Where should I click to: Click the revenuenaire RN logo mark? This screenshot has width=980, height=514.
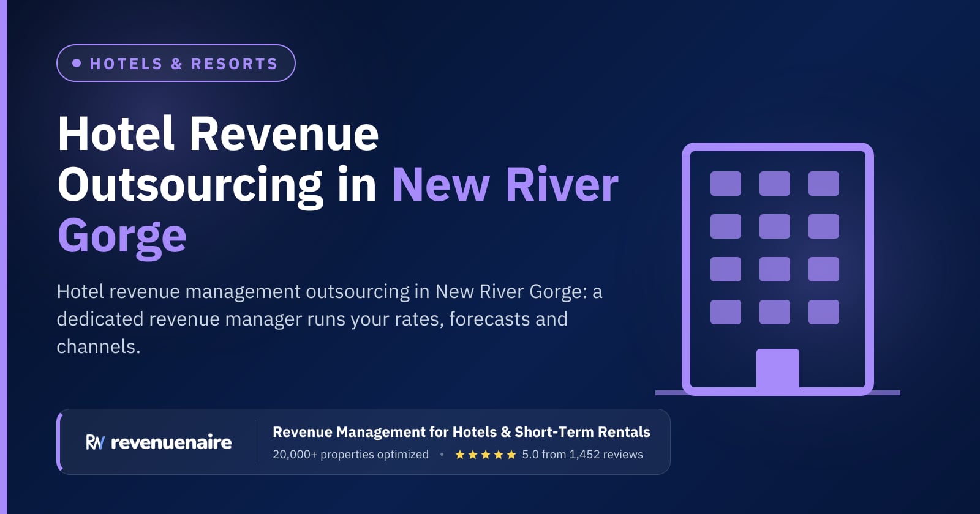pyautogui.click(x=95, y=442)
